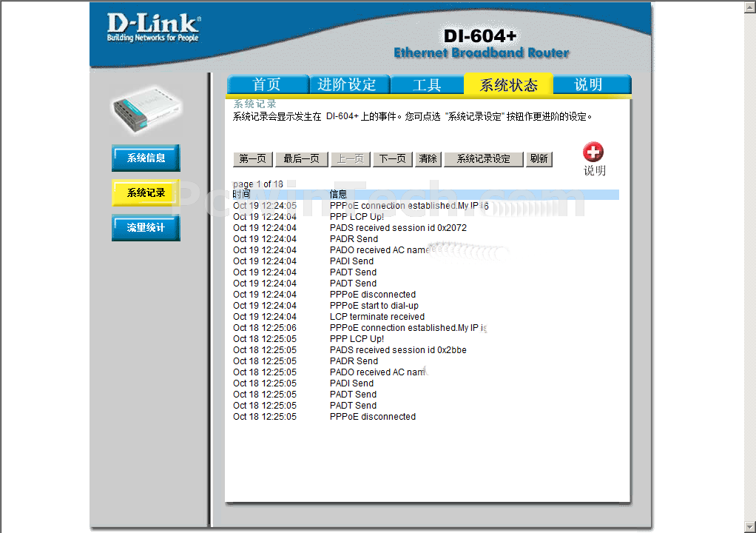Screen dimensions: 756x533
Task: Click the 信息 column header
Action: (339, 195)
